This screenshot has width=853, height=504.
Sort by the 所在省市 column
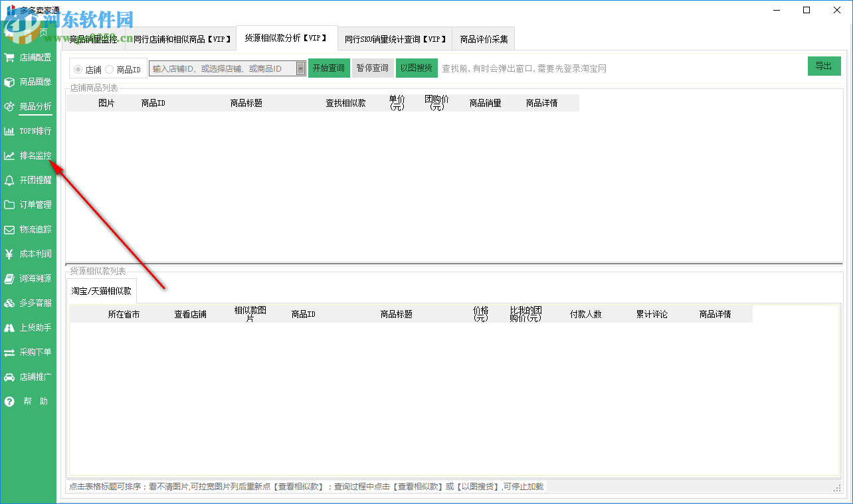pos(124,314)
